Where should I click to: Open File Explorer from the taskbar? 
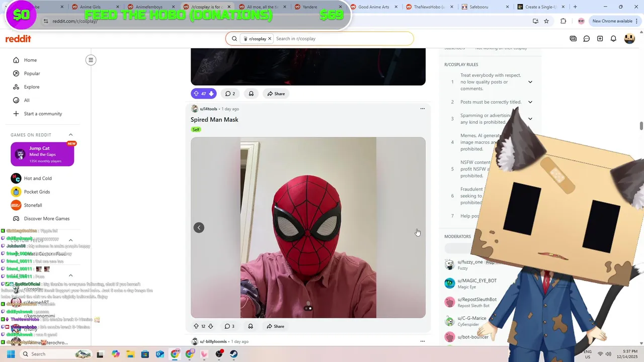[x=130, y=354]
